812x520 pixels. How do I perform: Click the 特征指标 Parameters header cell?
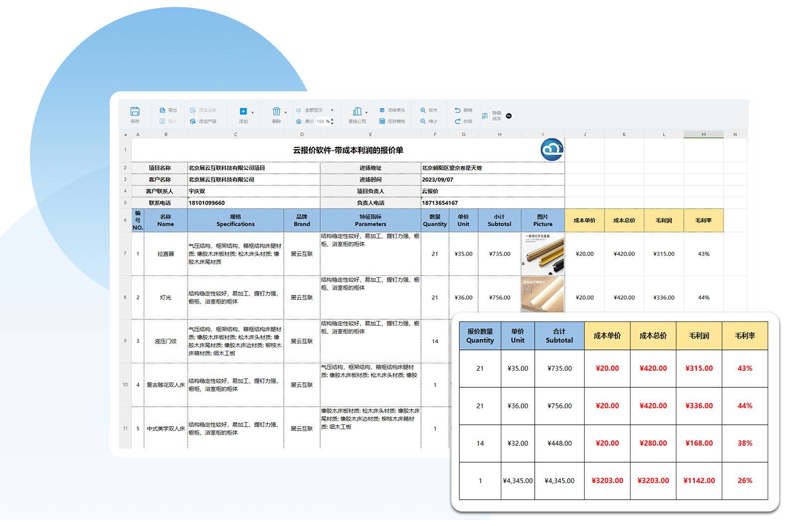371,221
